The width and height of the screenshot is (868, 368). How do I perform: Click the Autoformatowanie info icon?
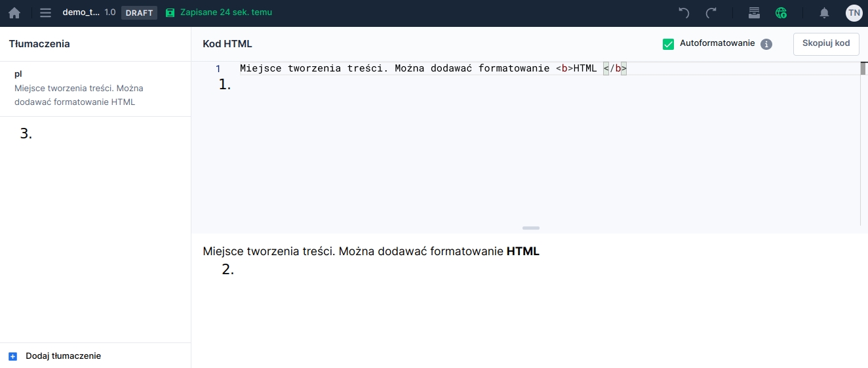766,44
